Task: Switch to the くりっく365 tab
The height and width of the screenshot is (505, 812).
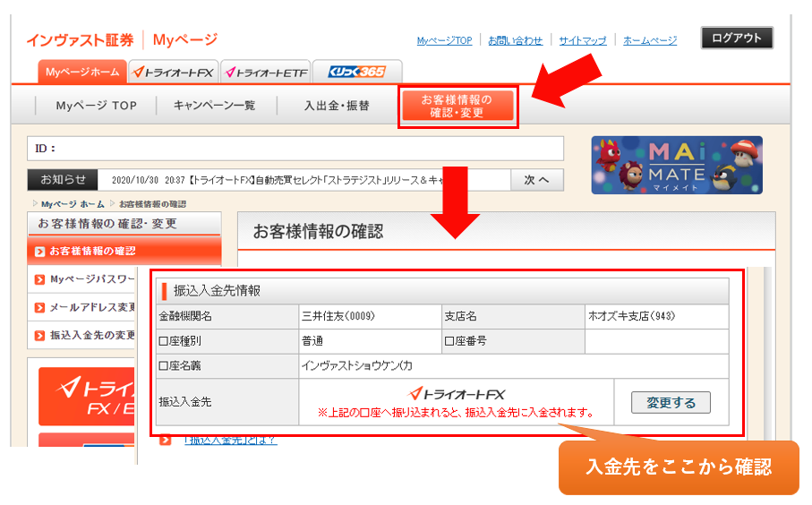Action: click(x=357, y=72)
